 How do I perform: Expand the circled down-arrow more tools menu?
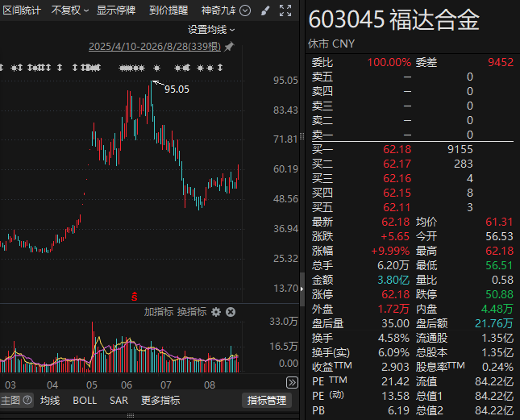point(245,10)
